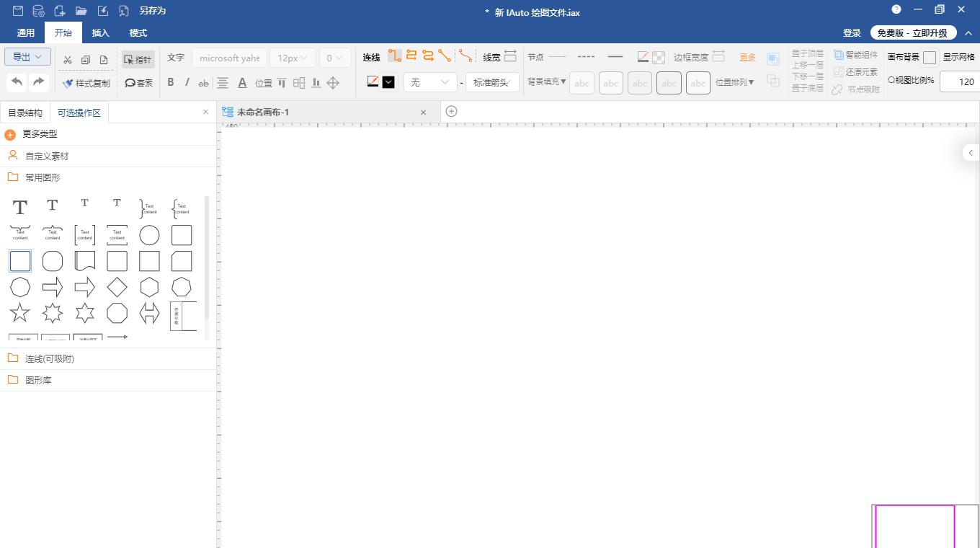Open the black line color swatch dropdown
The width and height of the screenshot is (980, 548).
click(x=388, y=82)
